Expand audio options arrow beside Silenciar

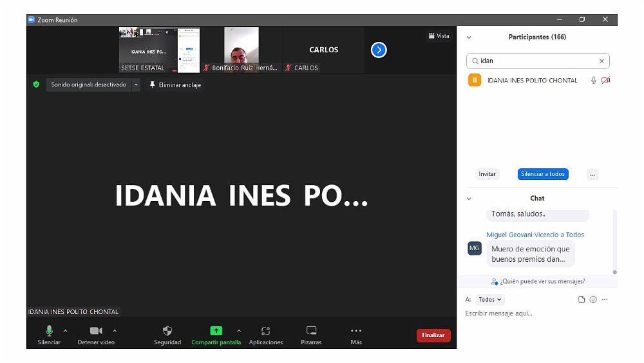tap(65, 331)
